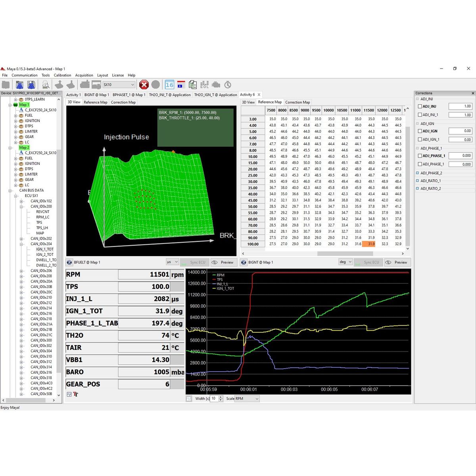Screen dimensions: 476x476
Task: Click the red stop/disconnect toolbar icon
Action: (x=144, y=84)
